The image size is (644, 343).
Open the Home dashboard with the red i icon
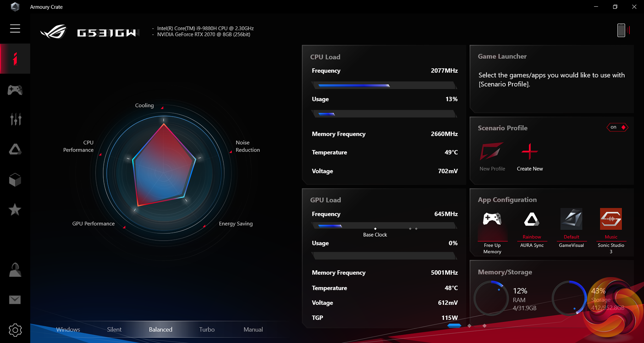click(15, 59)
